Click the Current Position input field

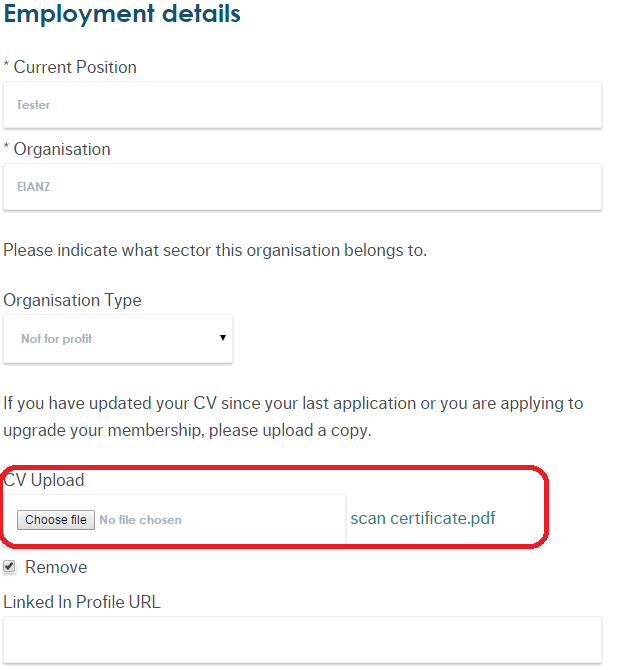click(x=302, y=105)
